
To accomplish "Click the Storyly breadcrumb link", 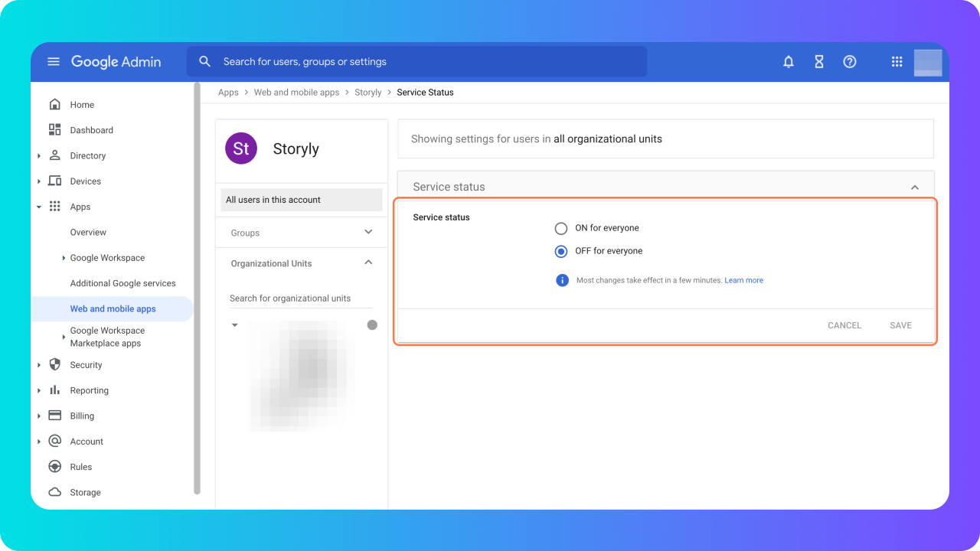I will 367,93.
